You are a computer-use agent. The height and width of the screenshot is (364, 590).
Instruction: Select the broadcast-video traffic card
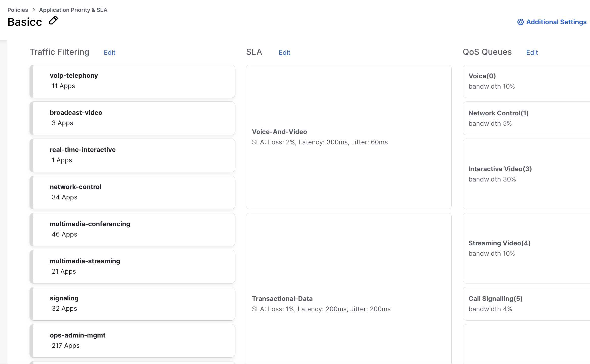133,118
